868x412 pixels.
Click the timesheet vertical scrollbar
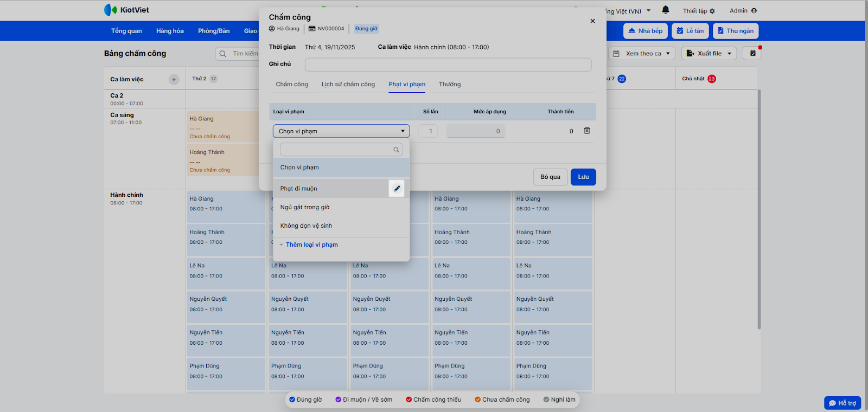click(x=759, y=209)
